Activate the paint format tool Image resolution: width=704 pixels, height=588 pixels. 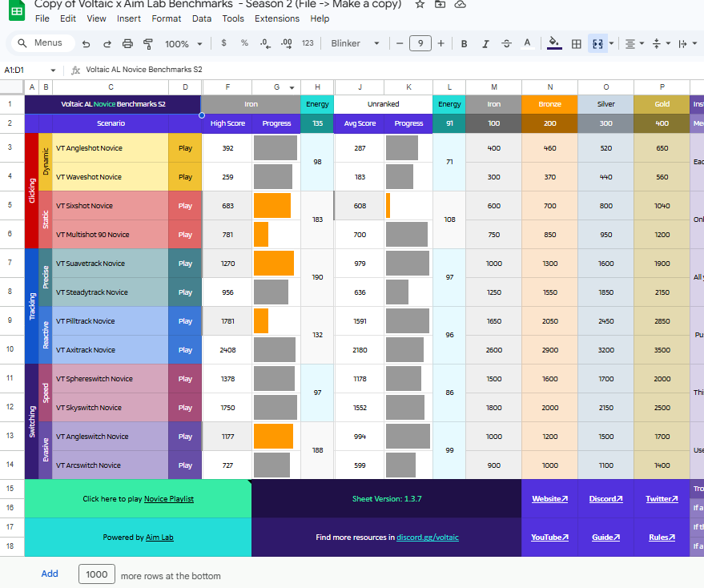pyautogui.click(x=147, y=43)
